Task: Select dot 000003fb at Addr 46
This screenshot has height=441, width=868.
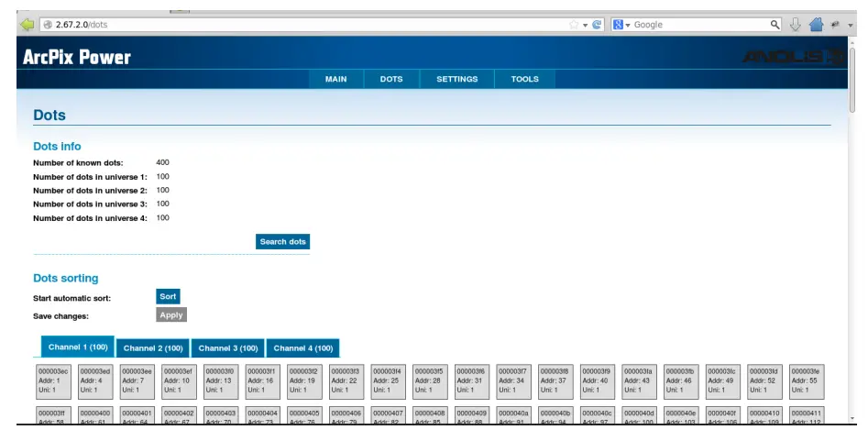Action: click(681, 381)
